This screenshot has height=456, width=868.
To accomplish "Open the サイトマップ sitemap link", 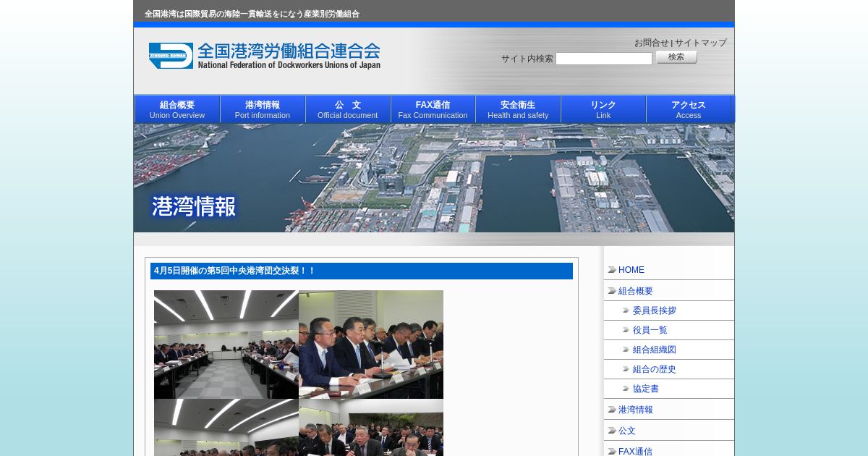I will (701, 43).
